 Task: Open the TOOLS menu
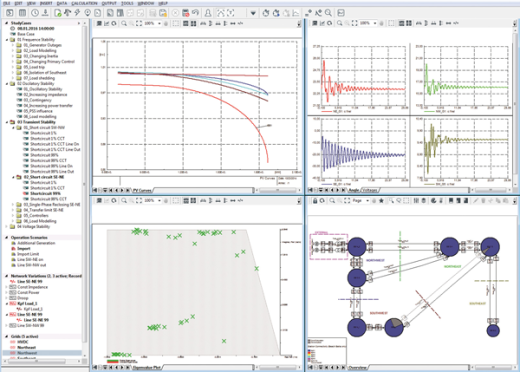[x=127, y=3]
